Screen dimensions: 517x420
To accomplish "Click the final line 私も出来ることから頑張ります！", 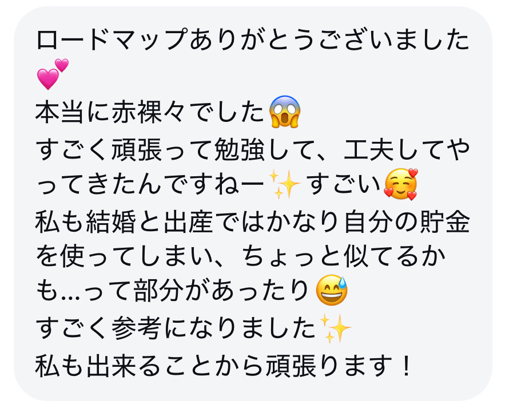I will (x=224, y=366).
